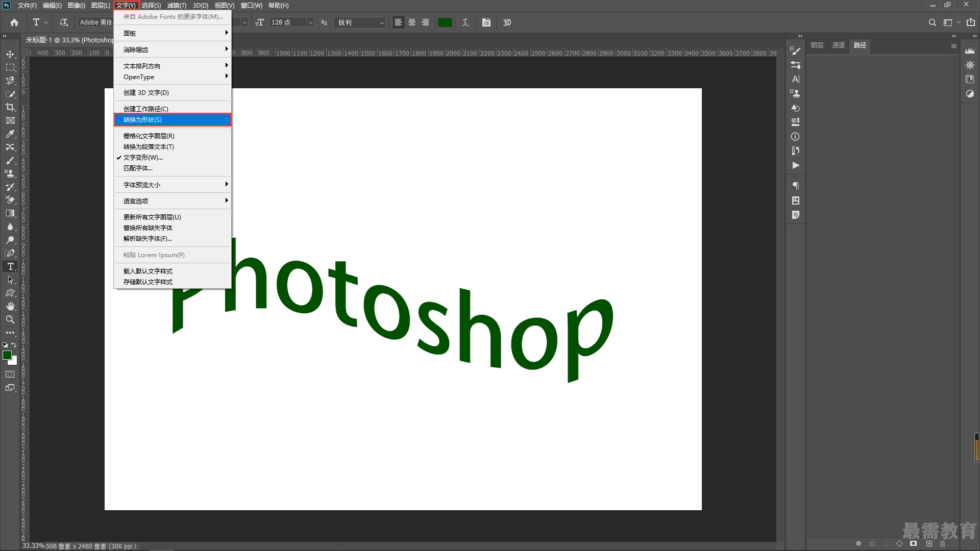980x551 pixels.
Task: Open the Paragraph panel icon in dock
Action: [795, 186]
